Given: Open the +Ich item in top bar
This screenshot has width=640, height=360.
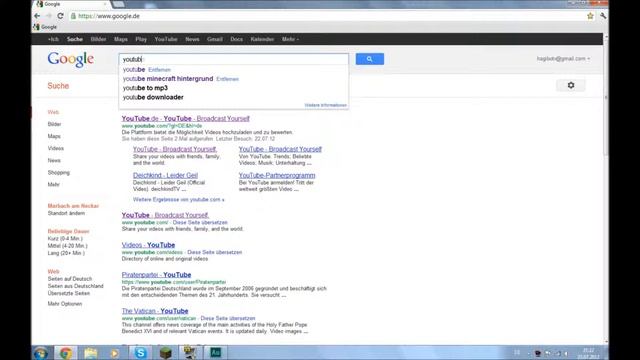Looking at the screenshot, I should (53, 39).
